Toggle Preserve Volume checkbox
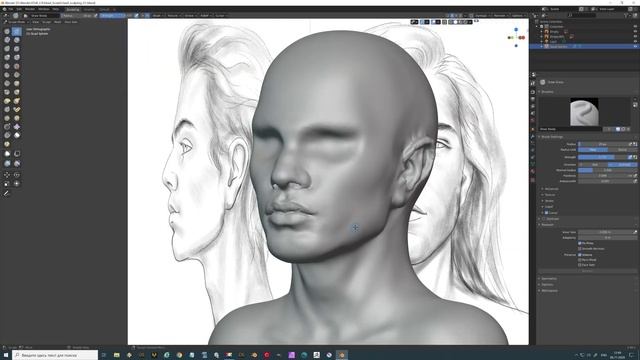Image resolution: width=640 pixels, height=360 pixels. coord(580,255)
